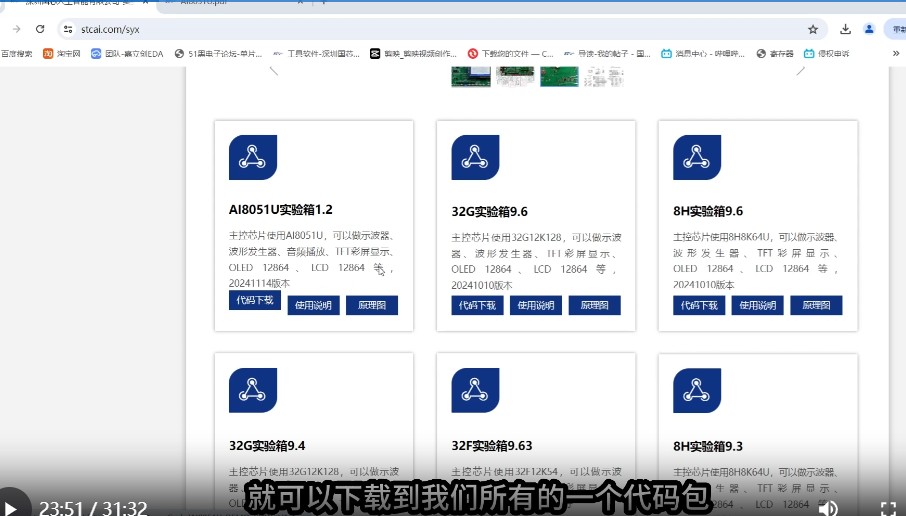Enter fullscreen with the video corner icon
The image size is (906, 516).
click(x=888, y=508)
